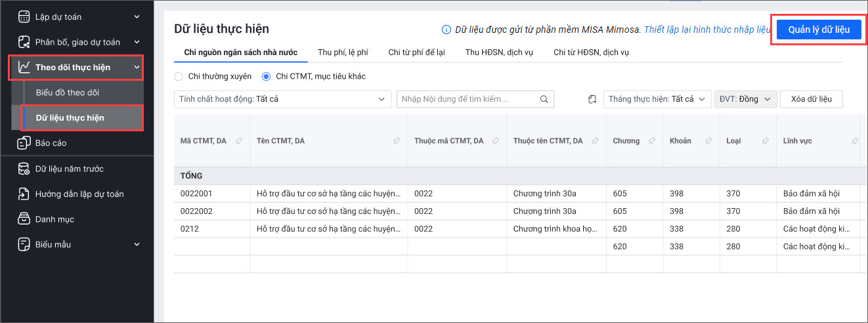Click the Quản lý dữ liệu button
This screenshot has height=323, width=868.
819,30
